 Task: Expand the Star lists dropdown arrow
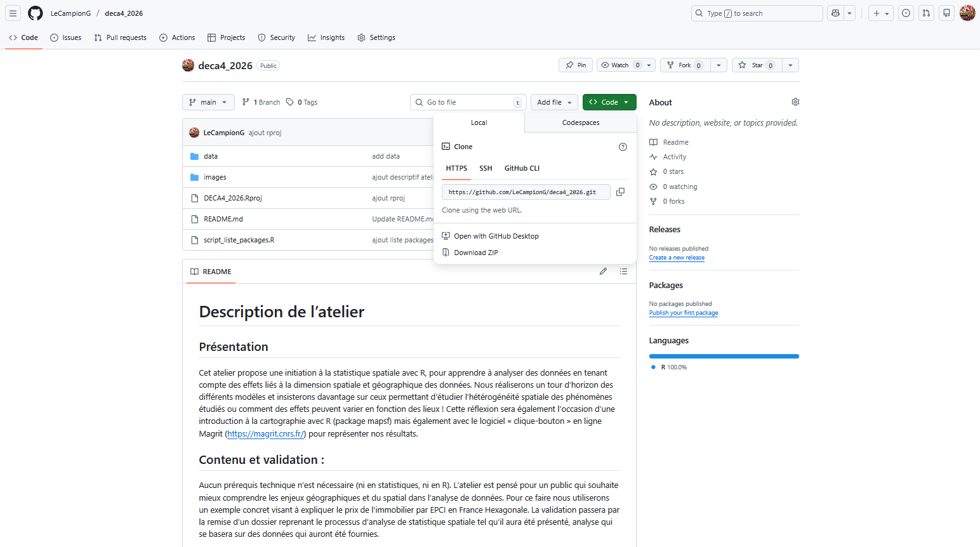click(x=790, y=65)
